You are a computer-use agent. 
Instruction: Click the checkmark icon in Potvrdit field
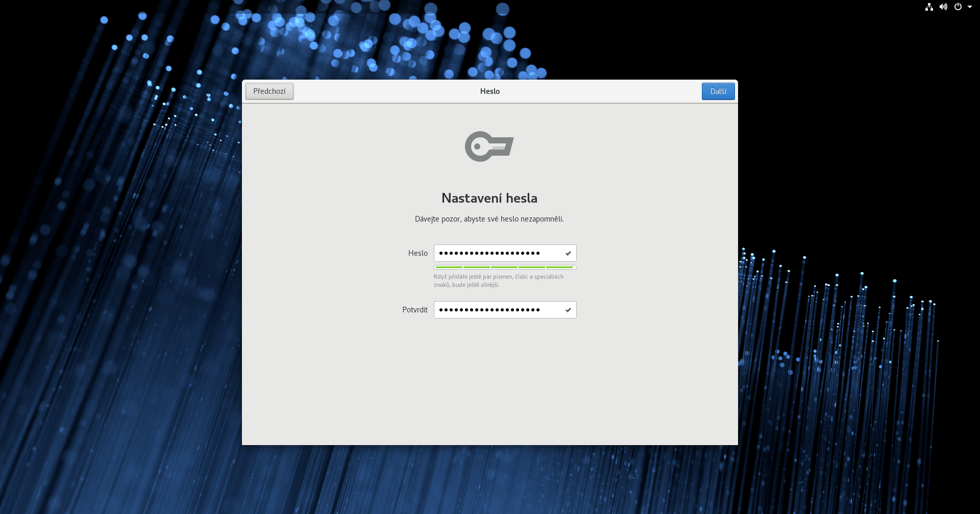click(x=568, y=310)
